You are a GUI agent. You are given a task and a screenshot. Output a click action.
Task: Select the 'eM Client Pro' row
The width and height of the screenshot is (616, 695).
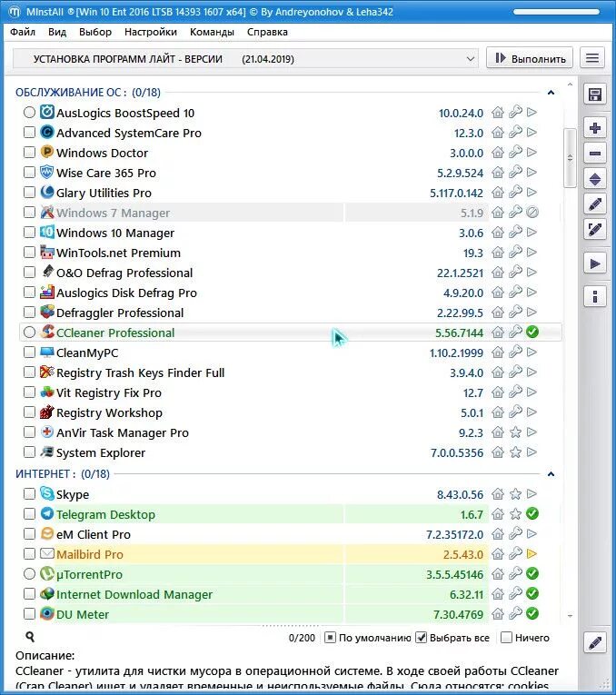click(290, 534)
